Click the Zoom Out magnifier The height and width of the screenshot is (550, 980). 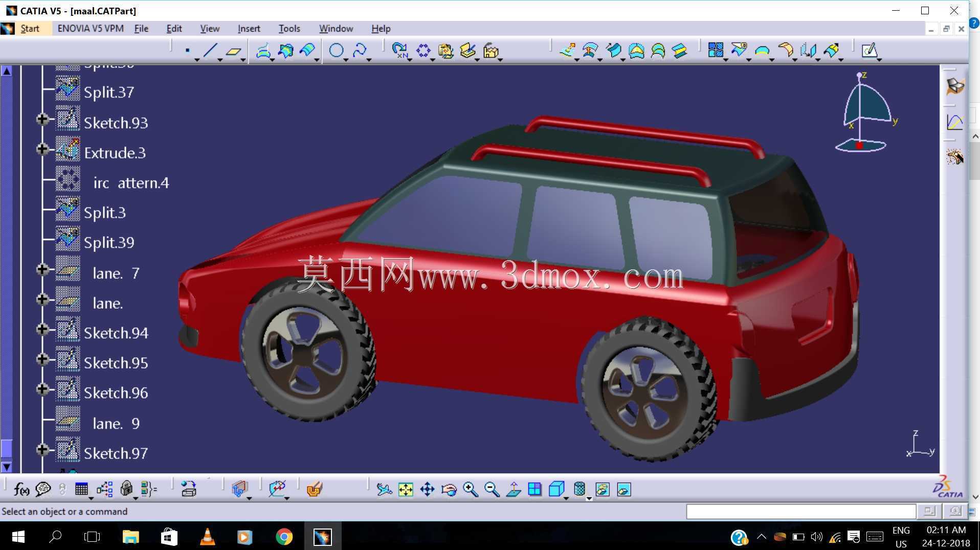tap(492, 489)
